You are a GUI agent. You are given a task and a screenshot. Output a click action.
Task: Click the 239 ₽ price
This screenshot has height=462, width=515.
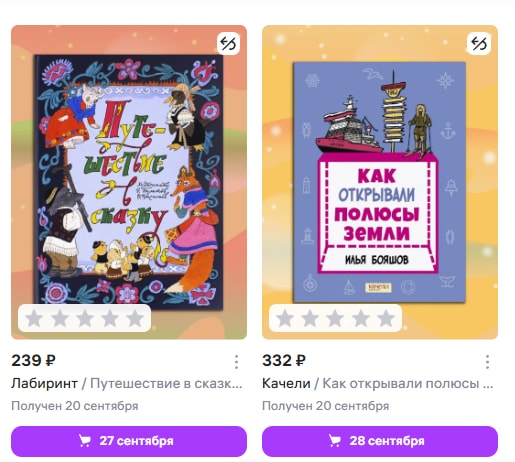pyautogui.click(x=33, y=360)
